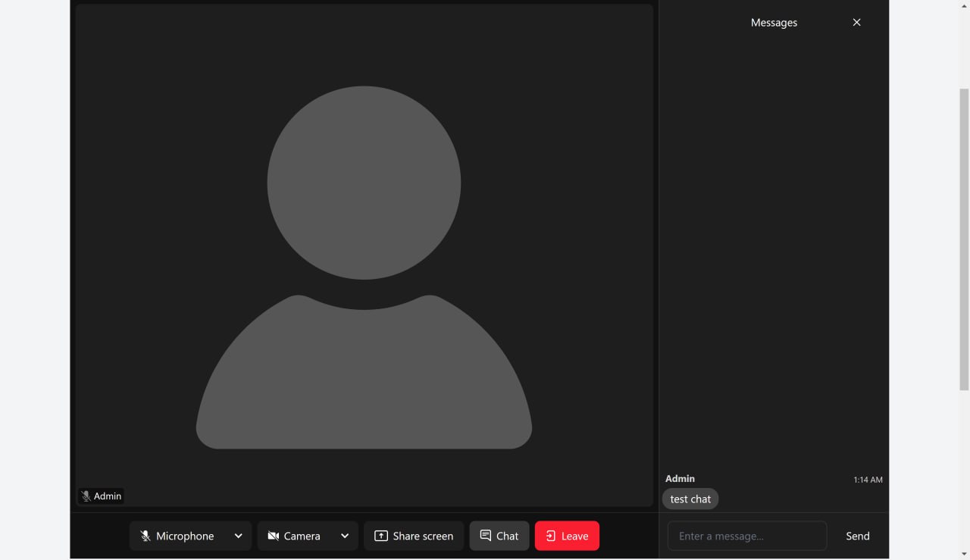The height and width of the screenshot is (560, 970).
Task: Click inside the Enter a message field
Action: coord(746,536)
